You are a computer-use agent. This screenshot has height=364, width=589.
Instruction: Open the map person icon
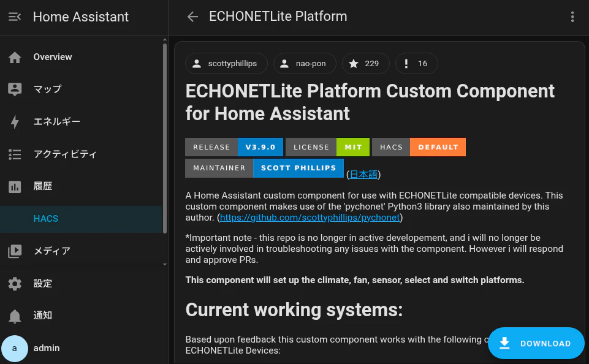(x=15, y=89)
